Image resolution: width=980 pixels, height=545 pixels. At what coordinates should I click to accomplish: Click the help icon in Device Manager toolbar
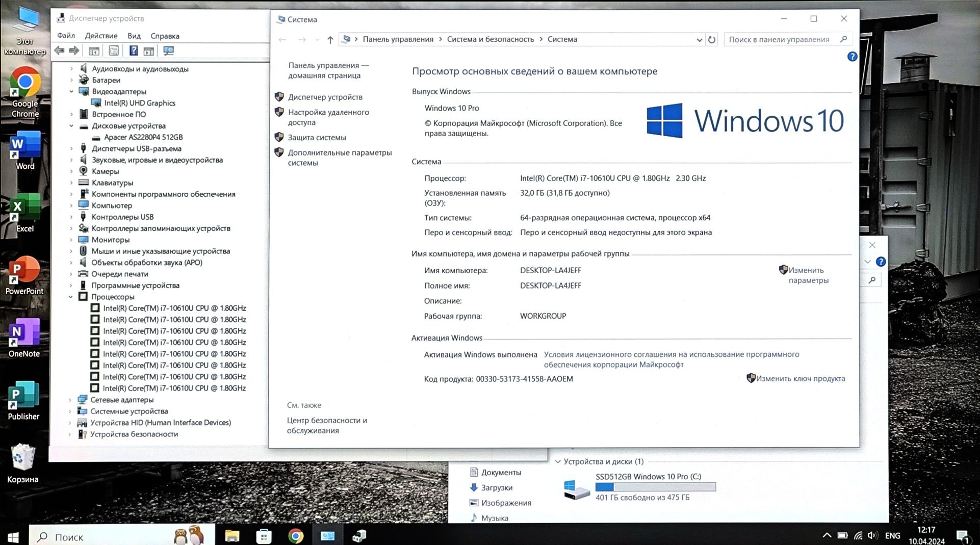(133, 50)
